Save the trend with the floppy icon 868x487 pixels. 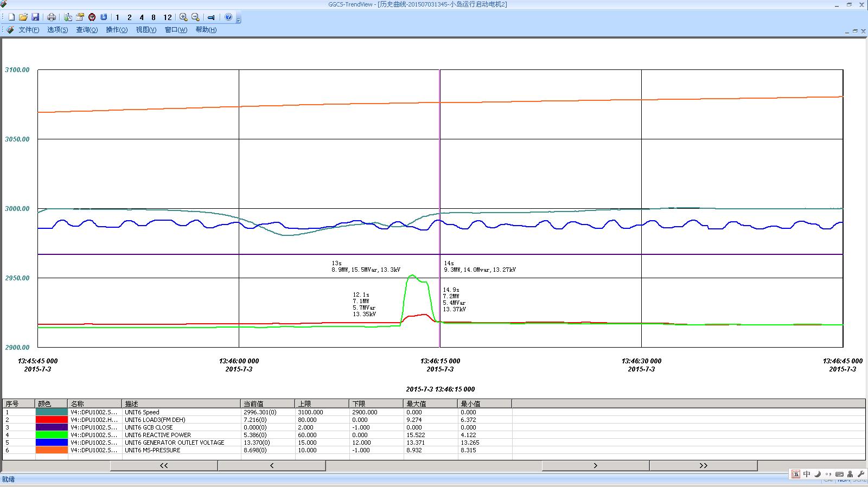pyautogui.click(x=35, y=17)
